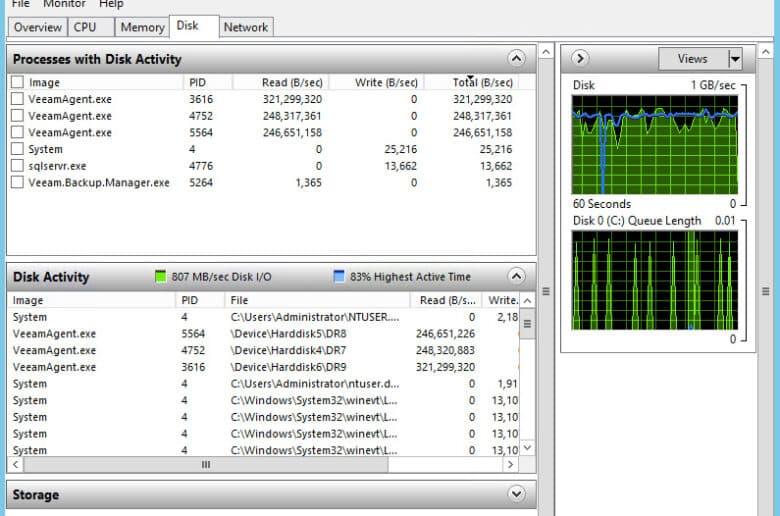Expand the Storage section
Viewport: 780px width, 516px height.
click(516, 494)
